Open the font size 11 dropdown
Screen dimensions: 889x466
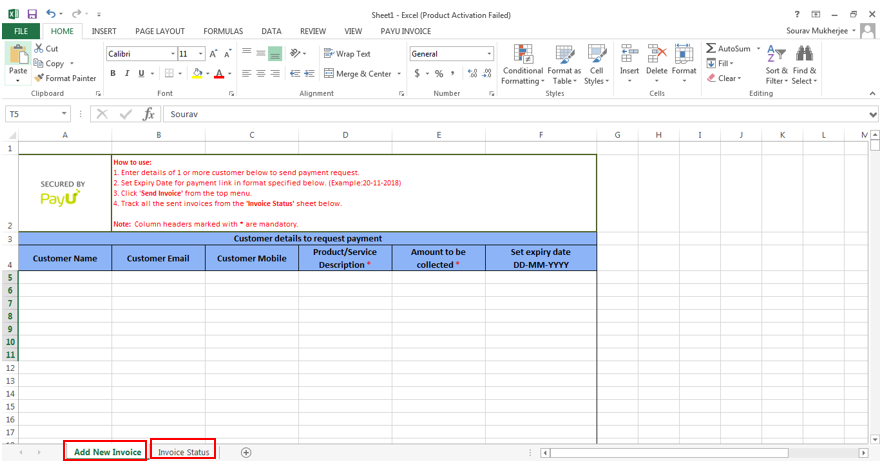click(201, 54)
